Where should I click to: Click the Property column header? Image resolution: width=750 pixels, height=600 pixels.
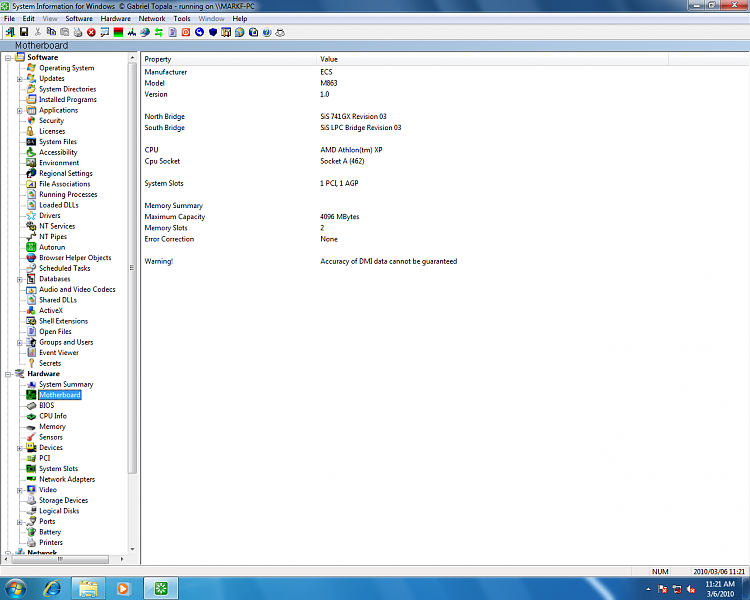click(229, 59)
